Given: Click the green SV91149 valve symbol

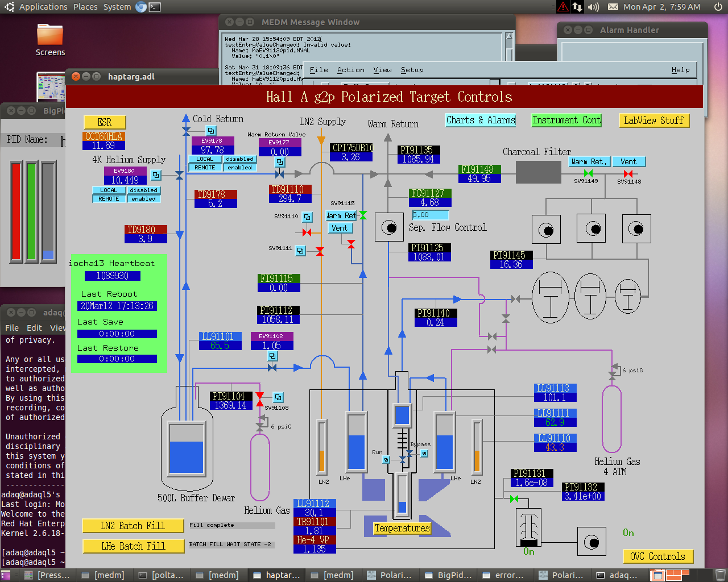Looking at the screenshot, I should (x=589, y=173).
